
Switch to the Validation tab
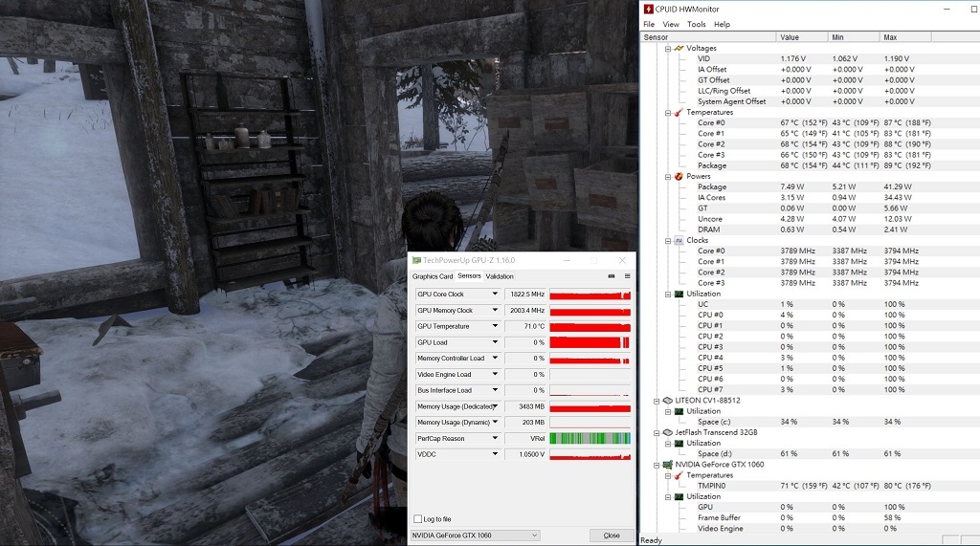[500, 276]
